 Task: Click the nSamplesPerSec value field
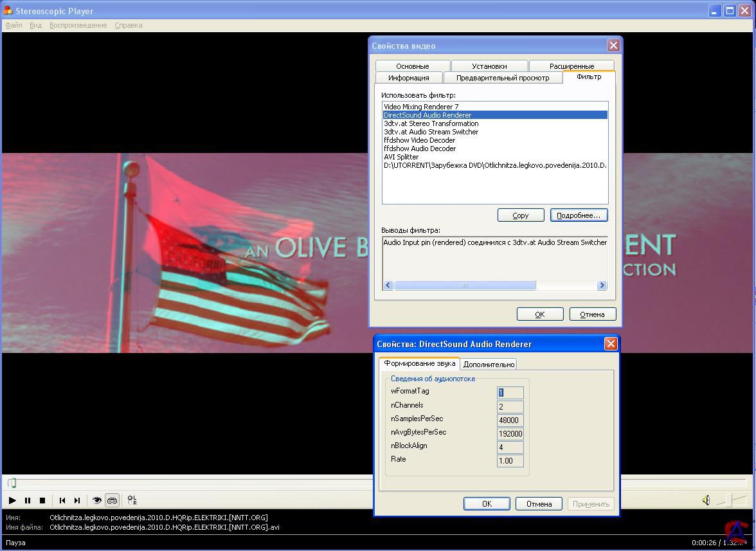coord(510,420)
